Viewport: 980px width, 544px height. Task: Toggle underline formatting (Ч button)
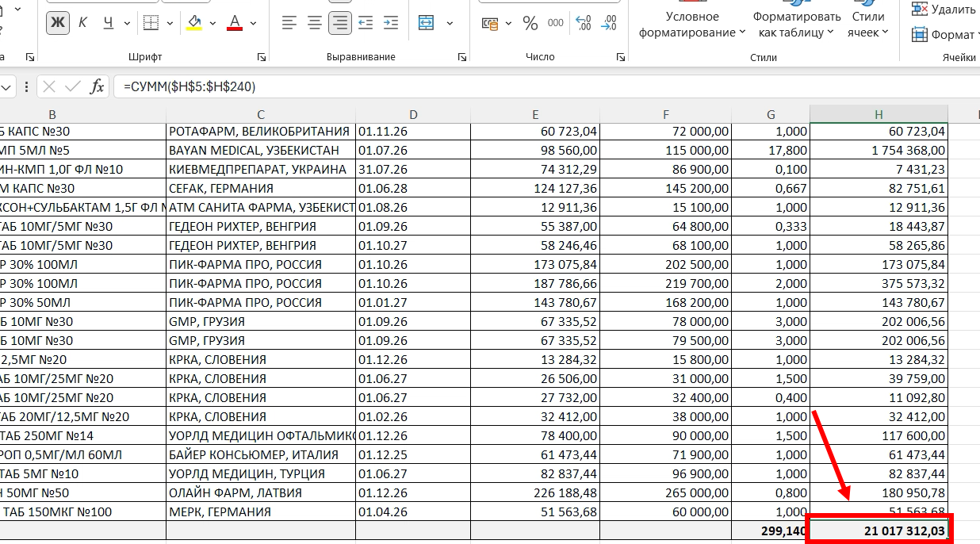[108, 23]
